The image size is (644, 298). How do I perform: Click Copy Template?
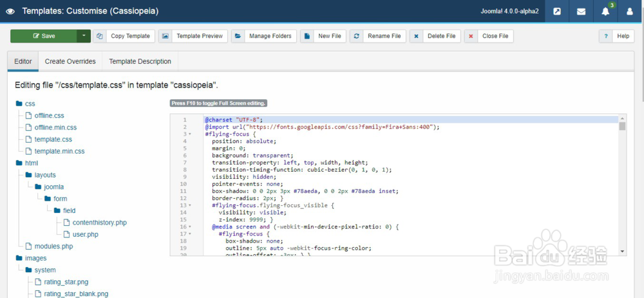124,36
